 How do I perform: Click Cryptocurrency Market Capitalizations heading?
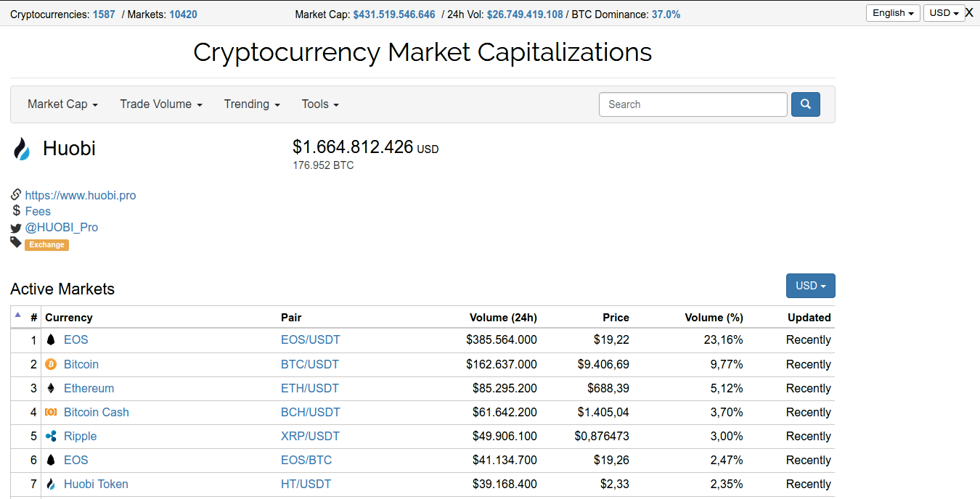pos(422,52)
